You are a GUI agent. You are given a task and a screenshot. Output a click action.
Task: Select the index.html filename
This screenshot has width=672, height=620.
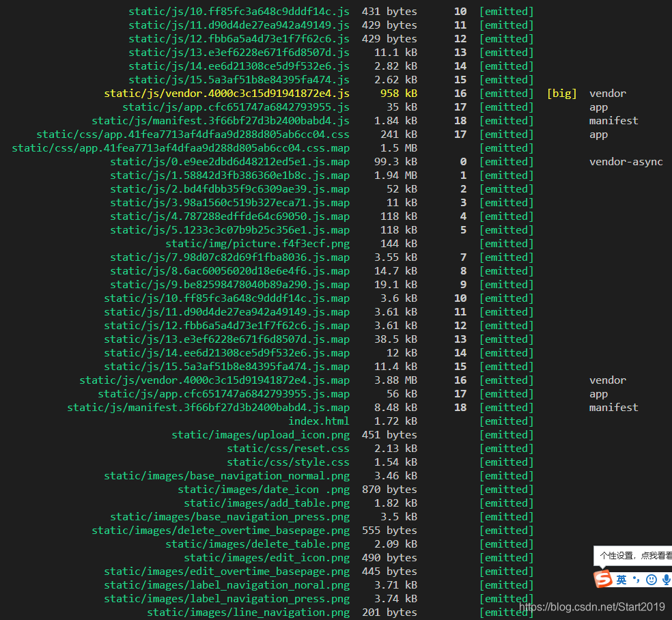pos(319,421)
